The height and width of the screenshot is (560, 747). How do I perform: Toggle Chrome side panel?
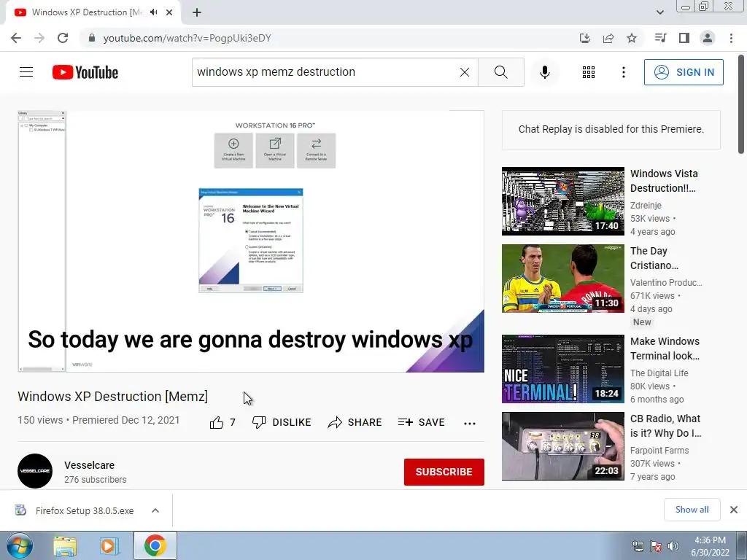coord(684,38)
